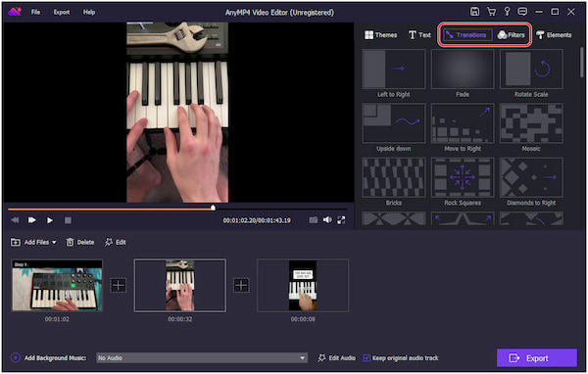Click Edit above the clip timeline

pos(115,242)
